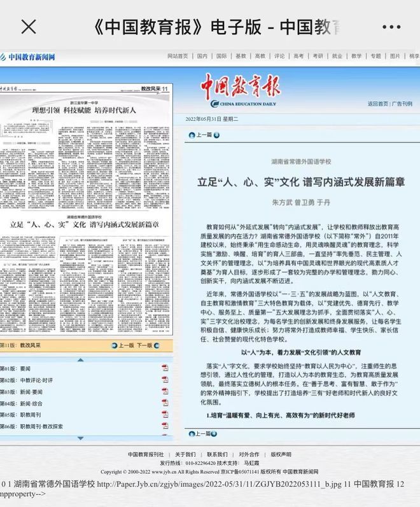Select 第01版：要闻 in page list
Viewport: 420px width, 507px height.
coord(15,368)
